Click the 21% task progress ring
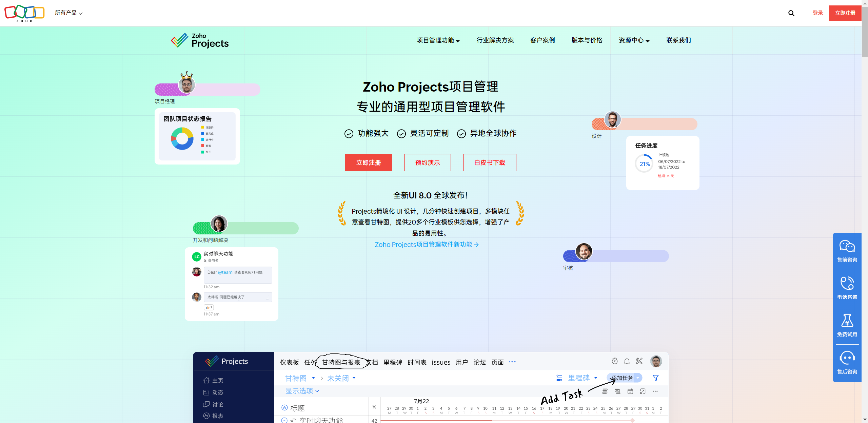Screen dimensions: 868x423 click(644, 164)
